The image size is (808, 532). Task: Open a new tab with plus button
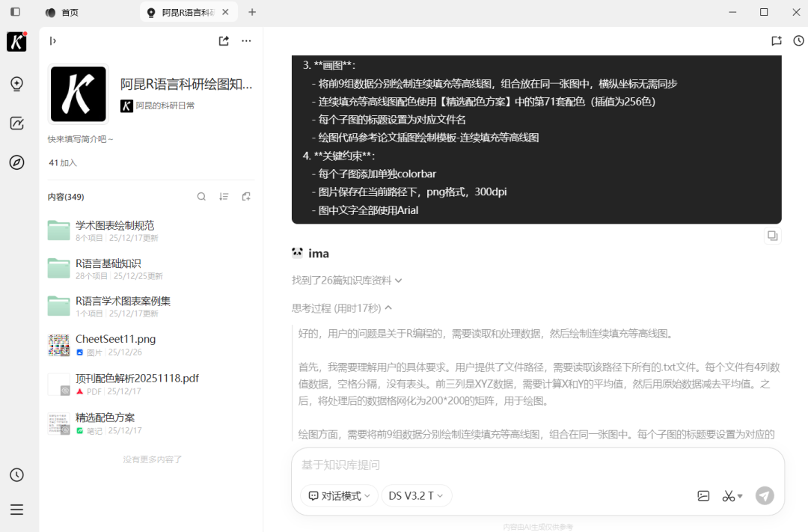[252, 12]
